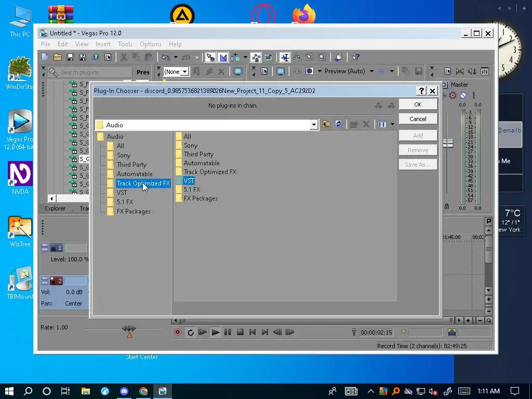Select Automatable folder in list pane
The width and height of the screenshot is (532, 399).
202,163
